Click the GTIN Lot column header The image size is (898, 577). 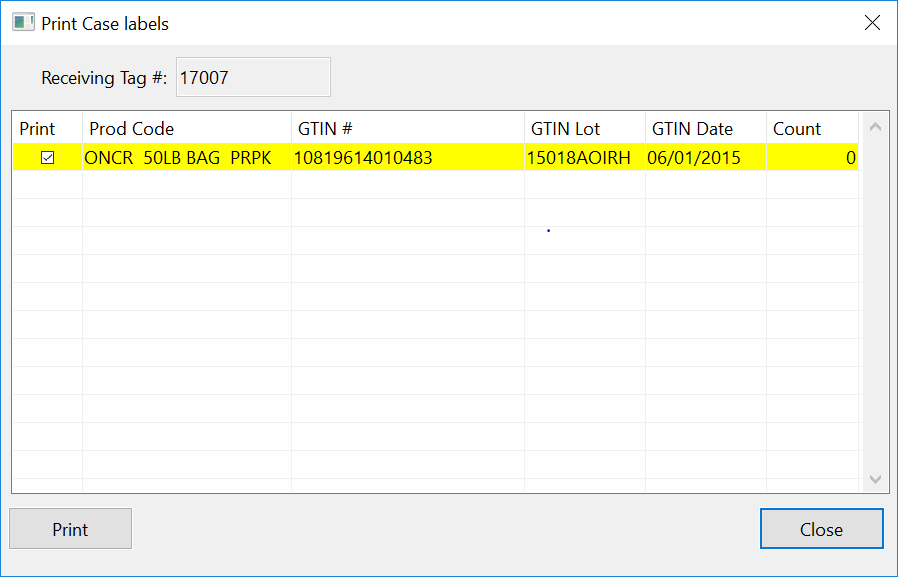tap(566, 129)
